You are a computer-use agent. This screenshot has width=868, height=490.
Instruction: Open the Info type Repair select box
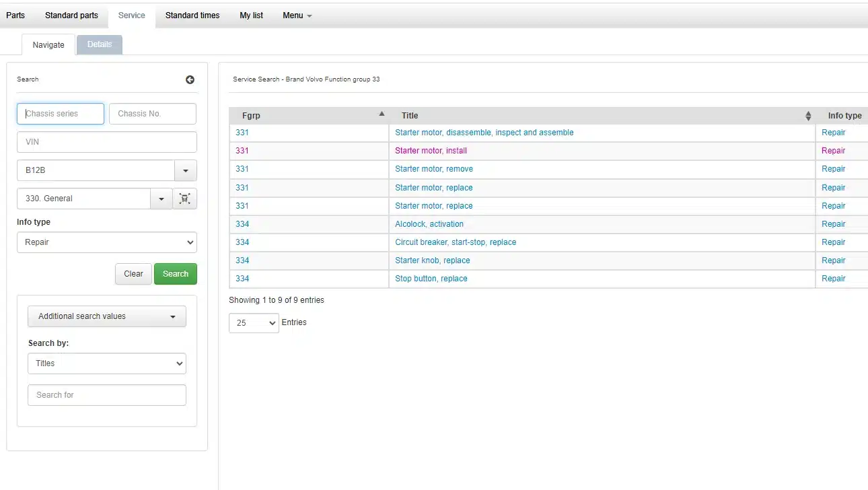(106, 242)
